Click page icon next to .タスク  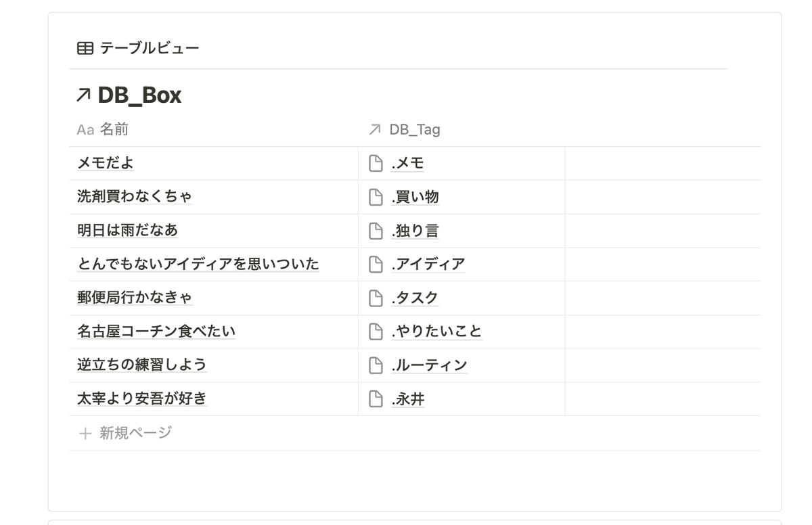[x=376, y=298]
